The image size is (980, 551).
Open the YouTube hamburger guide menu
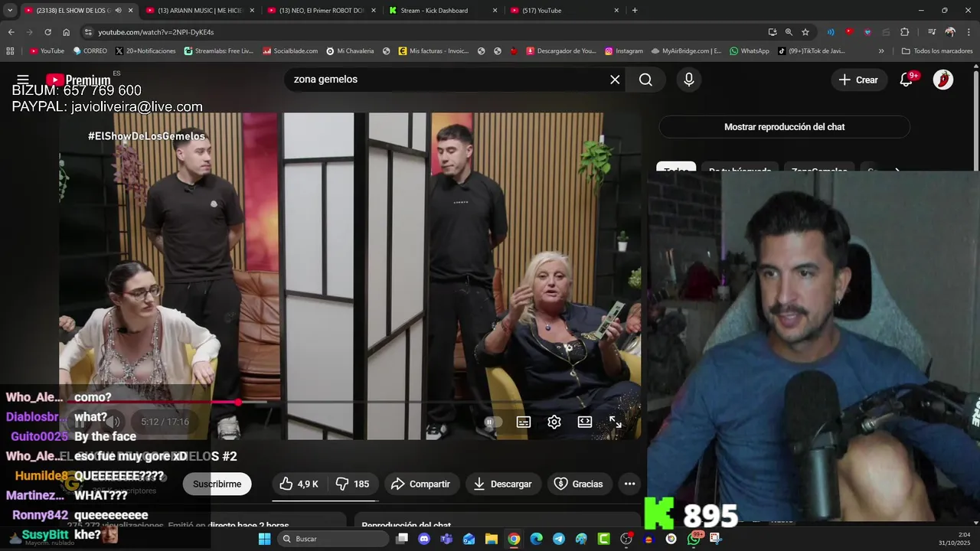tap(23, 80)
